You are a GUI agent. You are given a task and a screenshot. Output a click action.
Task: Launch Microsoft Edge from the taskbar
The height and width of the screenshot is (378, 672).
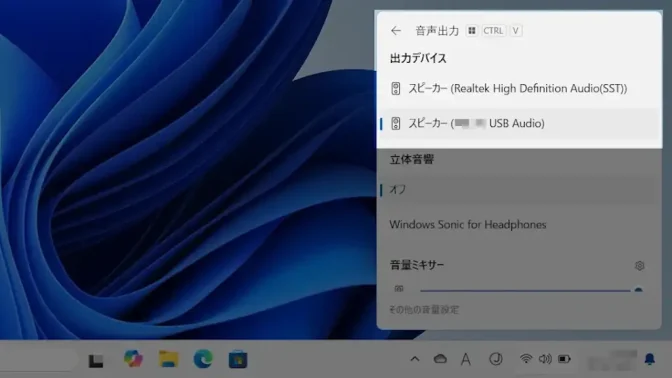pyautogui.click(x=203, y=359)
